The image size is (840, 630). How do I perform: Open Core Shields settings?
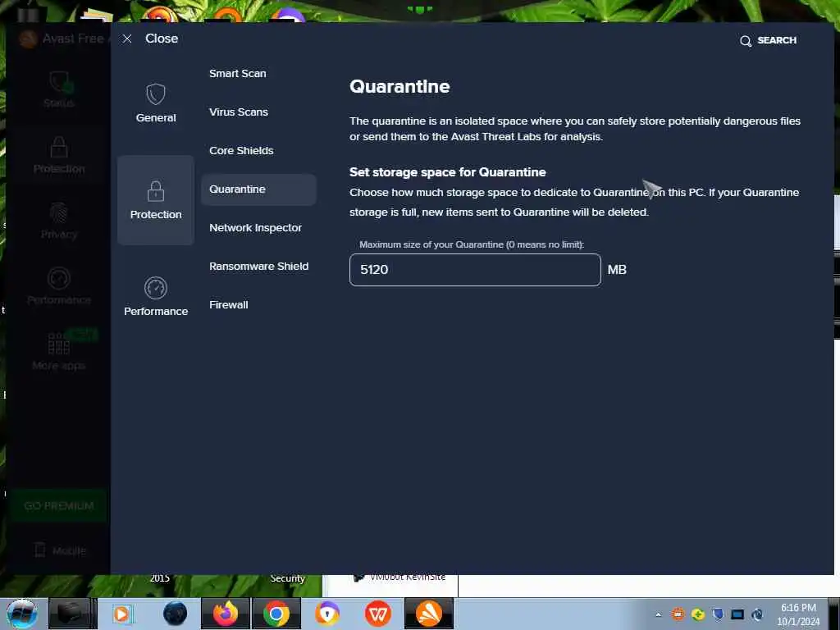241,151
